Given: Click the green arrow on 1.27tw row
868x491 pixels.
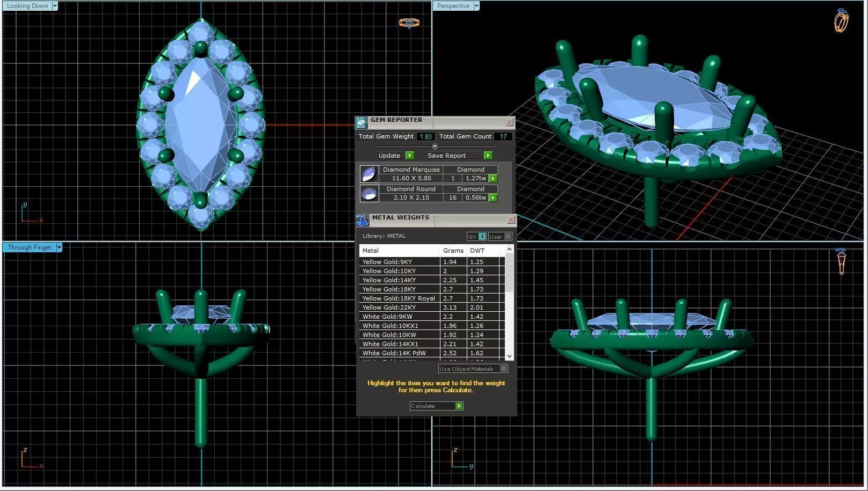Looking at the screenshot, I should [493, 179].
